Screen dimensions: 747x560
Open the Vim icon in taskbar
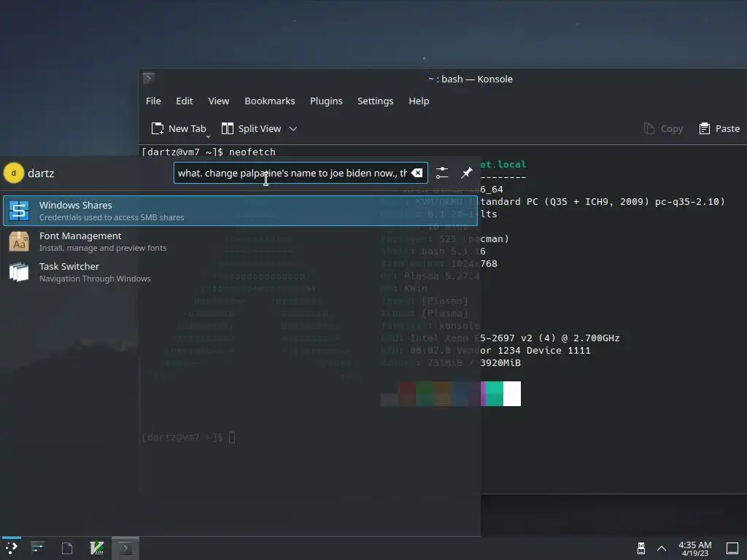pyautogui.click(x=97, y=548)
